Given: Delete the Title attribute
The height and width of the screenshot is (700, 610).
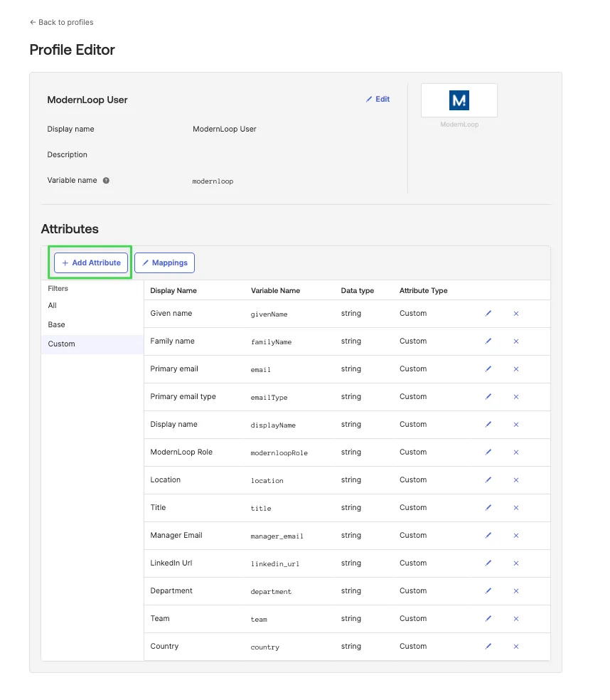Looking at the screenshot, I should (x=516, y=508).
